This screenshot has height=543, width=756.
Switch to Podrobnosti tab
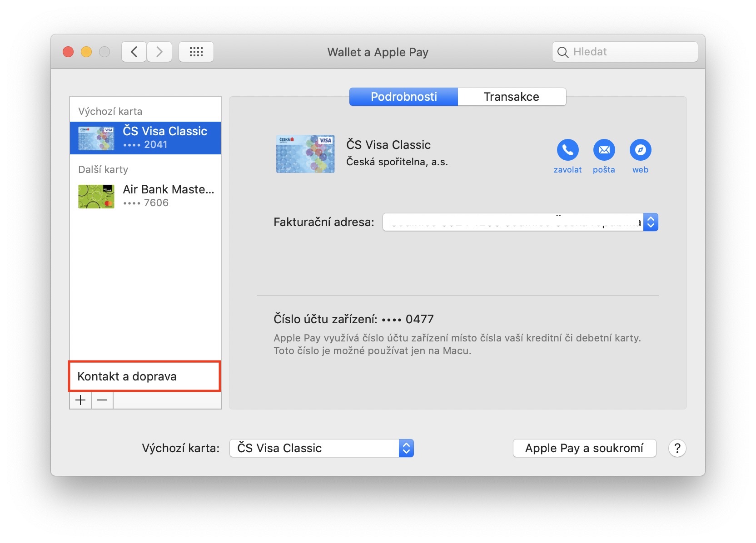(403, 97)
